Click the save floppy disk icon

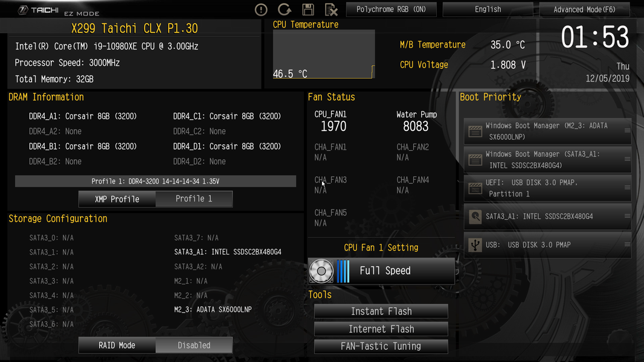click(308, 10)
